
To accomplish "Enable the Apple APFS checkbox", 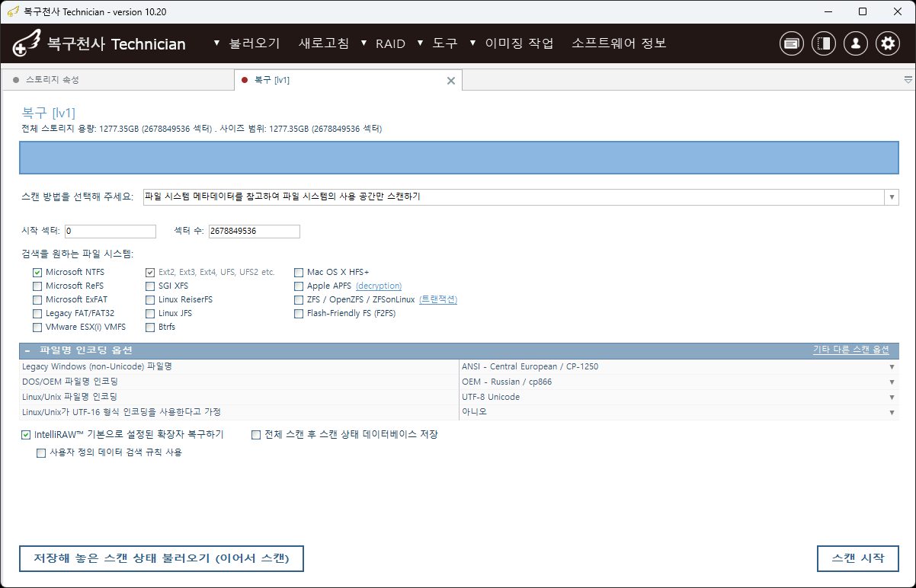I will point(299,286).
